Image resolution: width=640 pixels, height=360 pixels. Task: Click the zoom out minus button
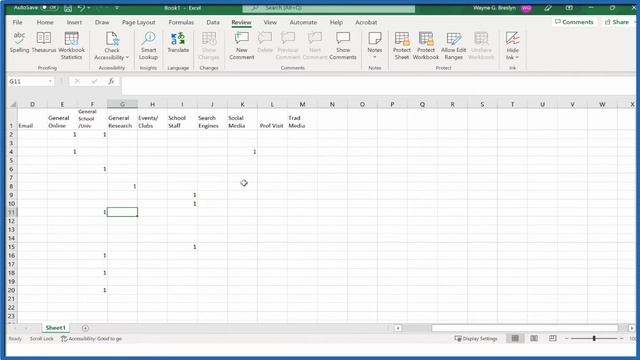[x=566, y=338]
